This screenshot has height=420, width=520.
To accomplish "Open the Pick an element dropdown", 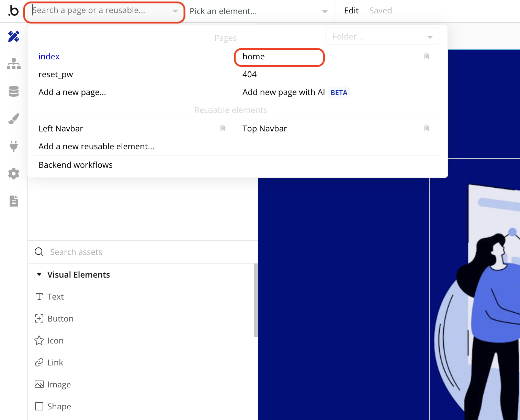I will point(258,11).
